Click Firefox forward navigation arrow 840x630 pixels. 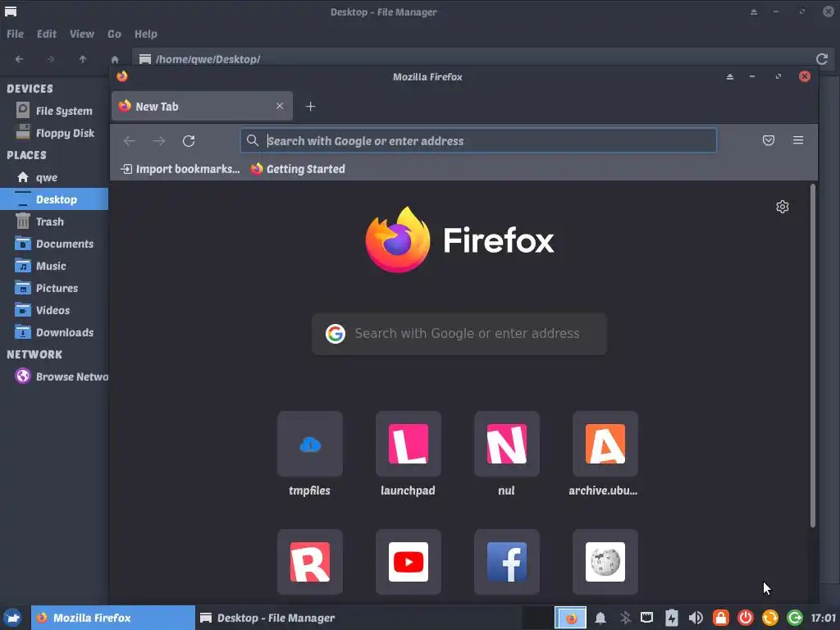158,141
